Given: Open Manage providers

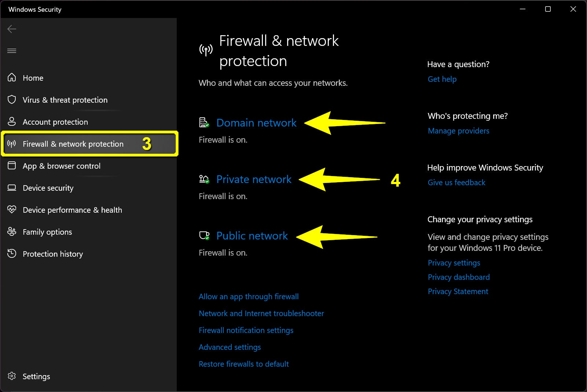Looking at the screenshot, I should 458,131.
